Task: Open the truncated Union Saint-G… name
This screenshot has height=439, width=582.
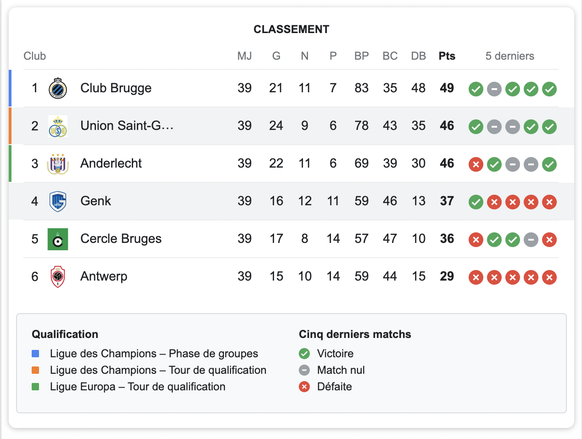Action: tap(127, 125)
